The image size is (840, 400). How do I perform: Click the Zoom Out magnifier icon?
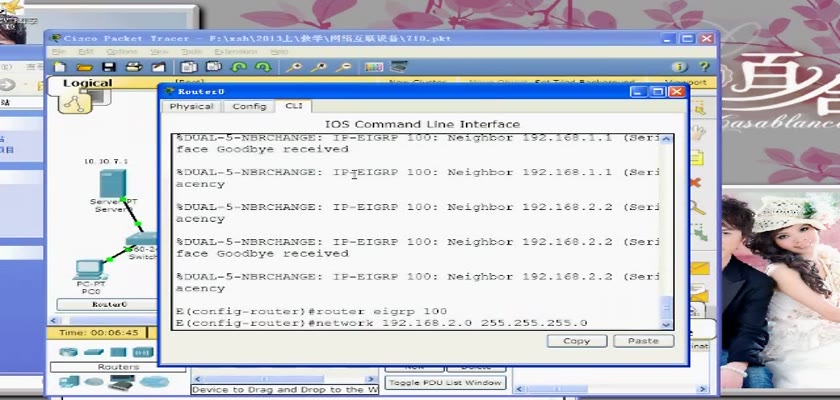point(343,67)
